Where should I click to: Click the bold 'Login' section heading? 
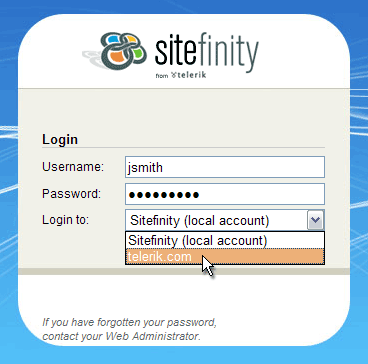pos(60,139)
